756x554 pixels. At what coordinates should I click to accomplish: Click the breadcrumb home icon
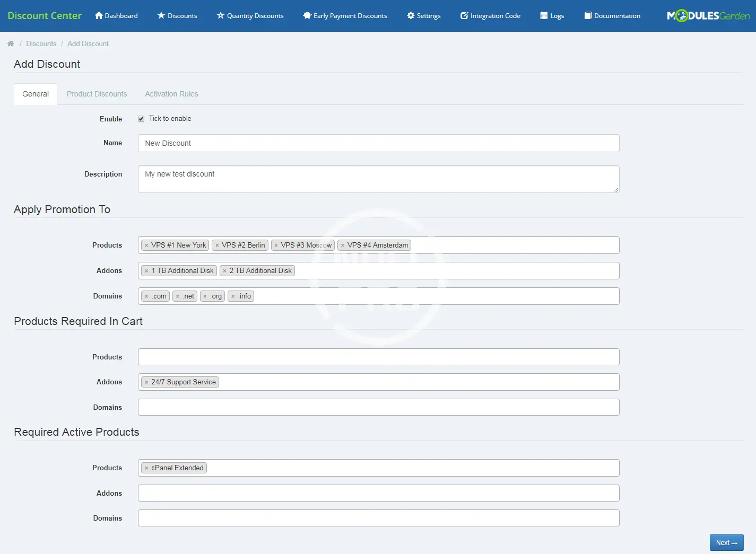click(11, 43)
